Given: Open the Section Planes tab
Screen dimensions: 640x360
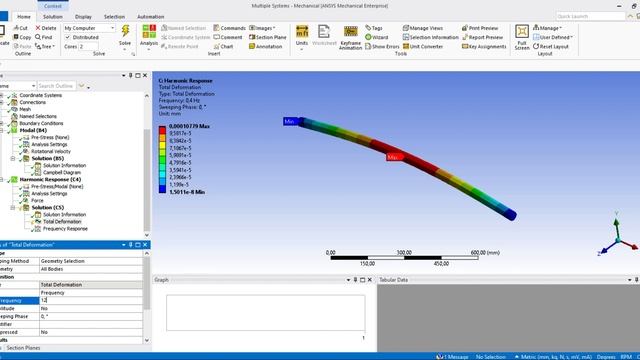Looking at the screenshot, I should point(23,348).
